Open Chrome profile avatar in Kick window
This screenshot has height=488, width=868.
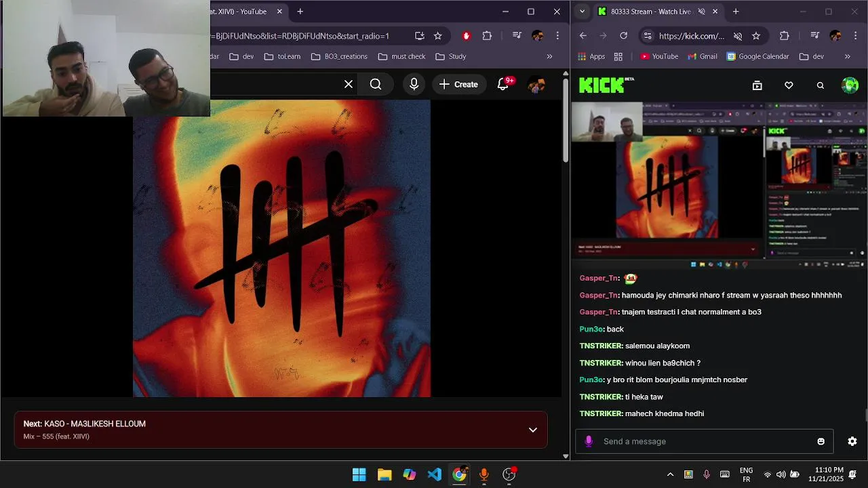(835, 36)
